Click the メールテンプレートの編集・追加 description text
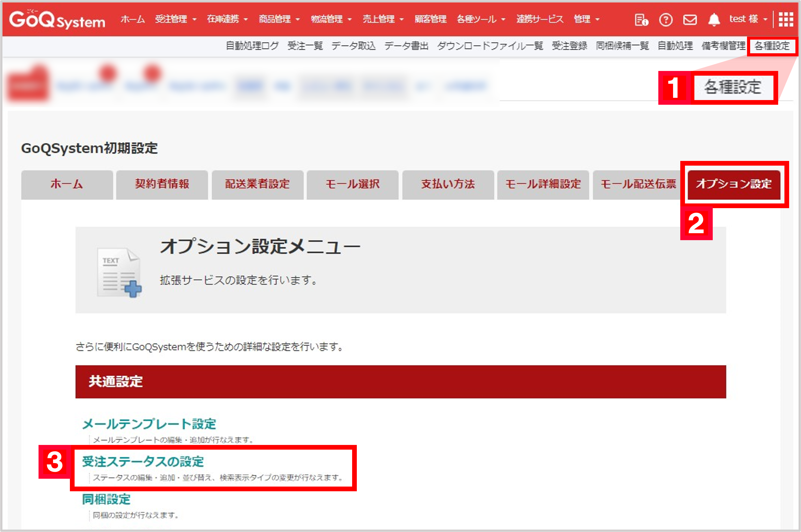The width and height of the screenshot is (801, 532). coord(173,440)
